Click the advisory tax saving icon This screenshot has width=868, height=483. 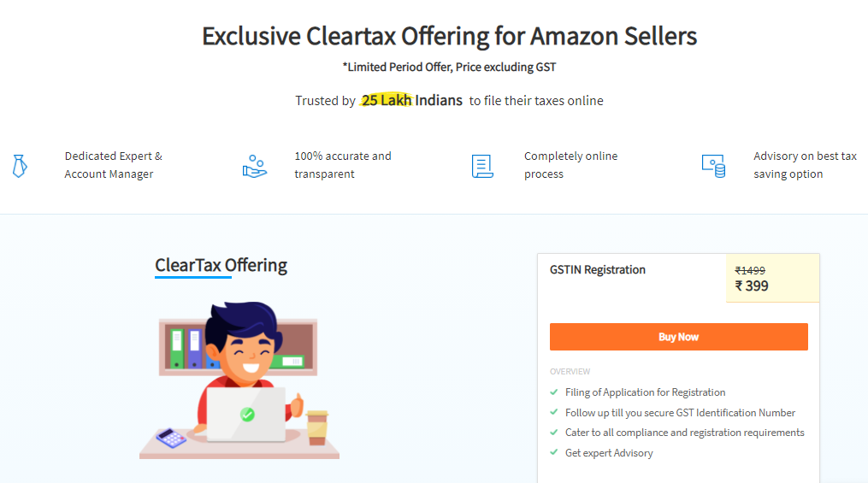click(713, 165)
